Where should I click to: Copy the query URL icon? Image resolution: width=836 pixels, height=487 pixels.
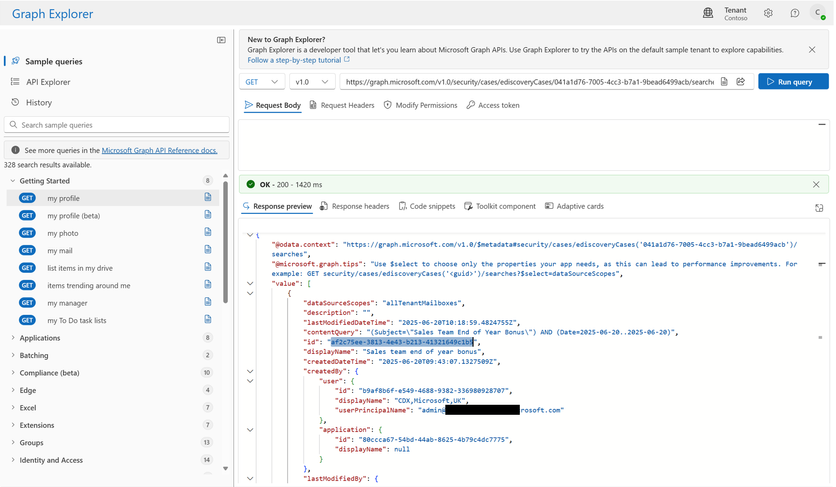click(x=724, y=82)
